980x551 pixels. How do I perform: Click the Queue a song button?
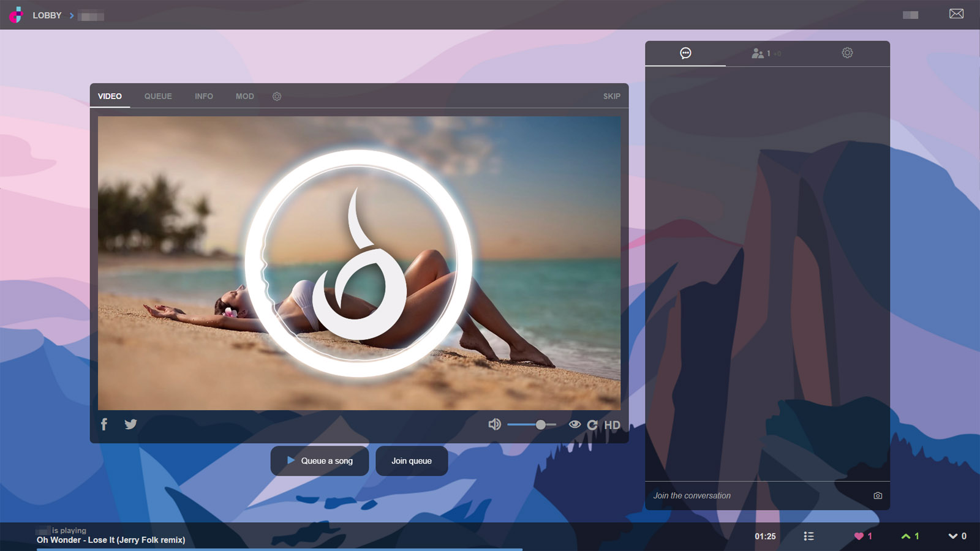pyautogui.click(x=320, y=461)
